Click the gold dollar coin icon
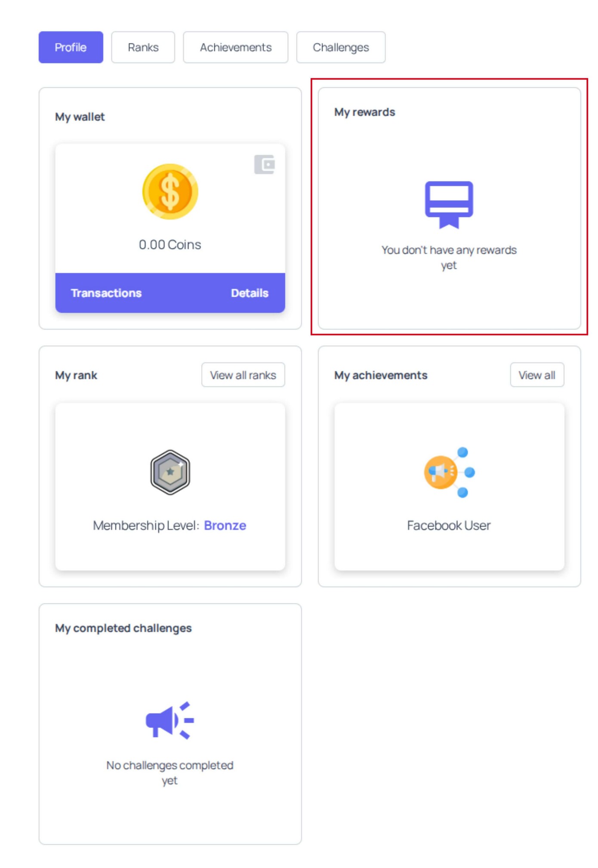The width and height of the screenshot is (598, 868). pyautogui.click(x=170, y=192)
